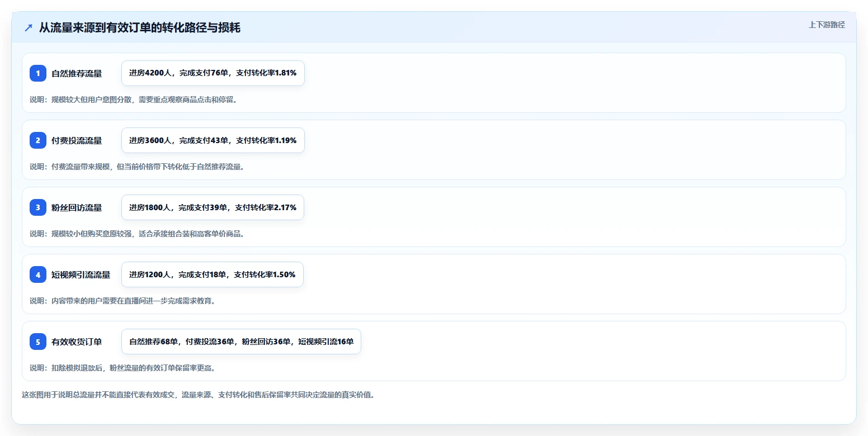Click the 进房1800人 data pill
This screenshot has width=868, height=436.
[x=213, y=207]
